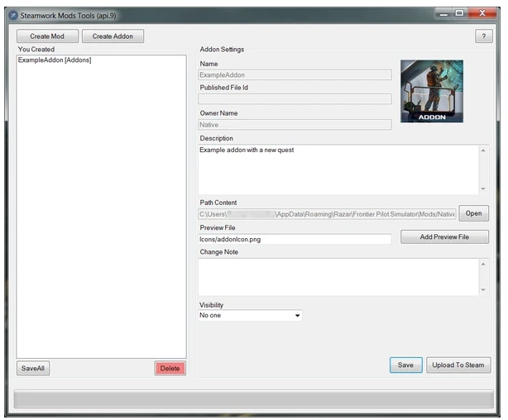The width and height of the screenshot is (508, 420).
Task: Click inside the Description text box
Action: (x=338, y=169)
